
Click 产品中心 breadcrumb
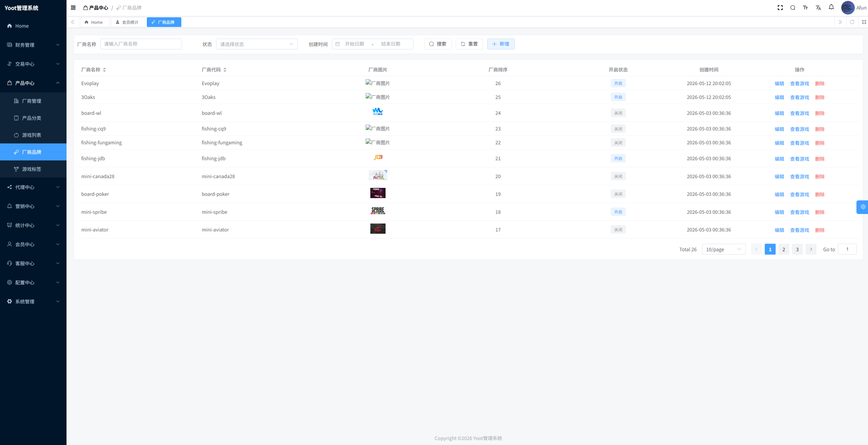click(x=96, y=7)
